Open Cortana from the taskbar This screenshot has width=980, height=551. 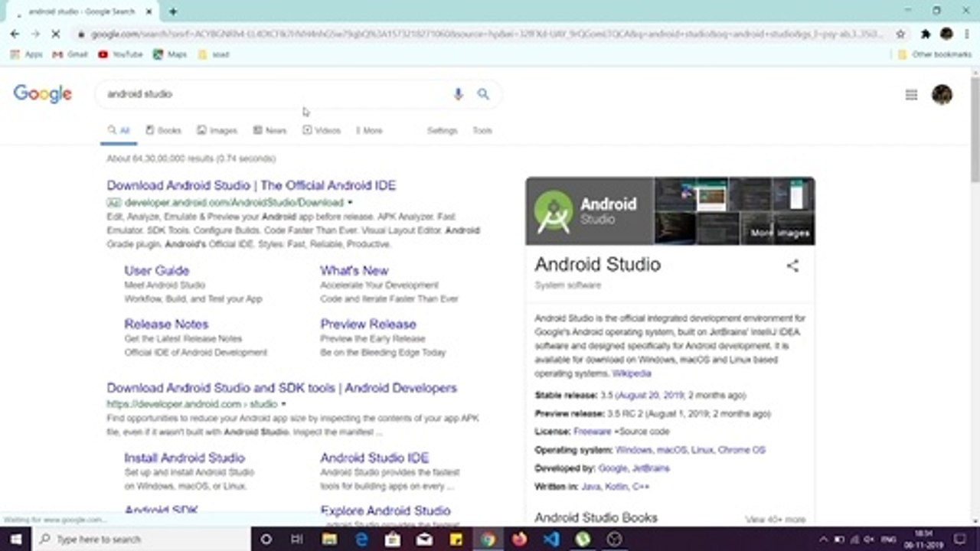click(266, 539)
